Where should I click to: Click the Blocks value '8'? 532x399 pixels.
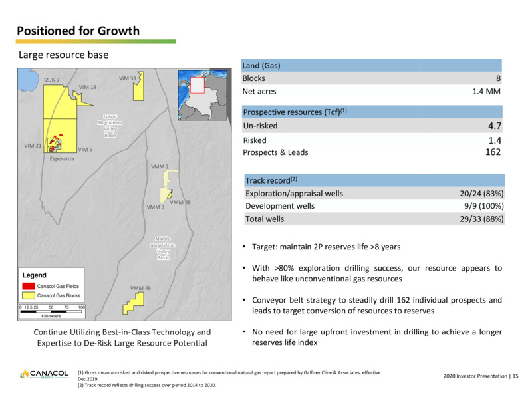point(498,78)
